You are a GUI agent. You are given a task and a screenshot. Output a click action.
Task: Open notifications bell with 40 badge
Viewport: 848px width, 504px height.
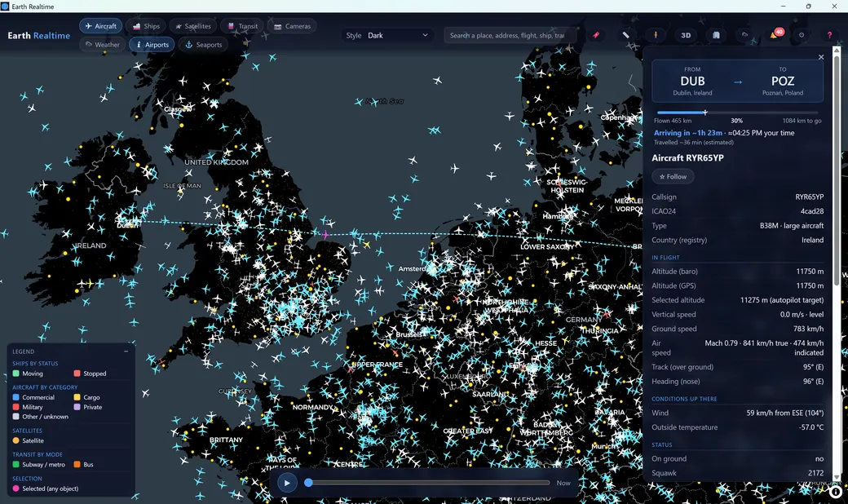point(775,34)
